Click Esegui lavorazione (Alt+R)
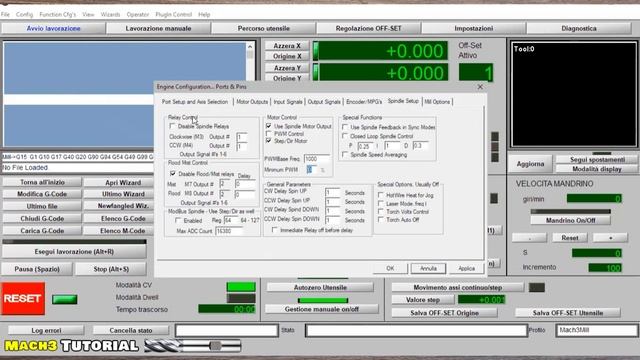The height and width of the screenshot is (360, 640). [74, 252]
